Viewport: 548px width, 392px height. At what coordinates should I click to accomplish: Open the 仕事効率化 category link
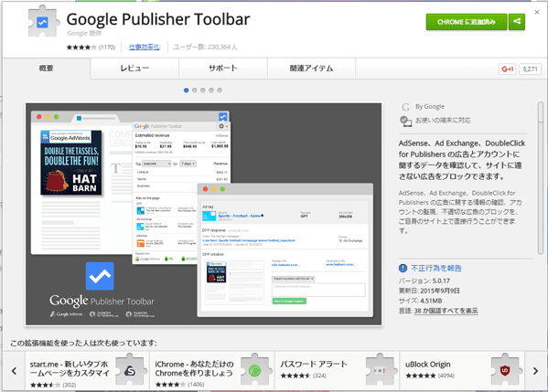(x=145, y=47)
